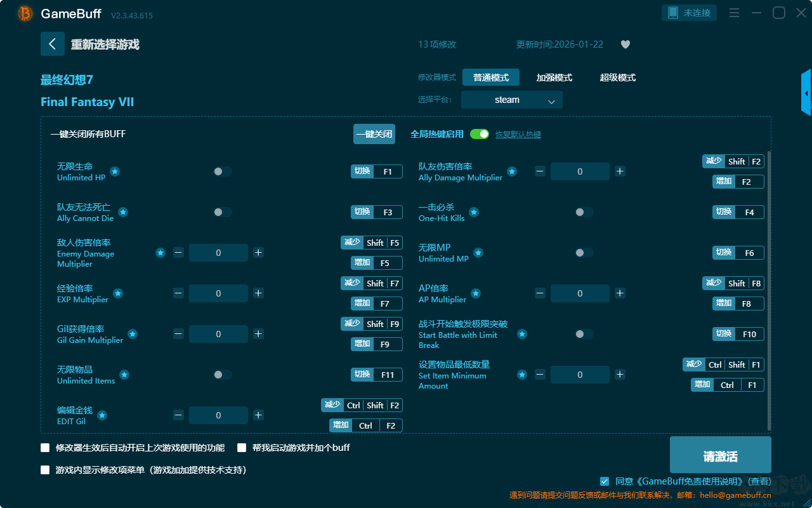Viewport: 812px width, 508px height.
Task: Click star icon next to Unlimited Items
Action: [124, 375]
